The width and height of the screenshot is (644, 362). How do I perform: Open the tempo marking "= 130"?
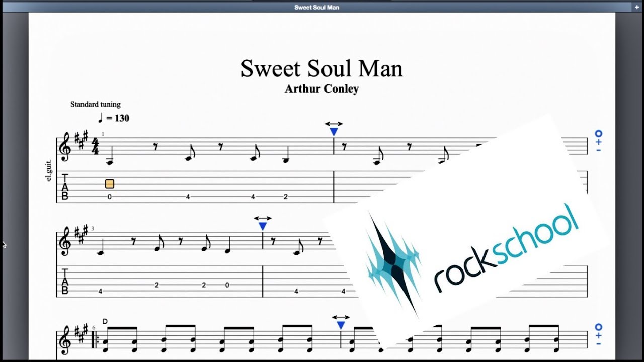pyautogui.click(x=113, y=118)
